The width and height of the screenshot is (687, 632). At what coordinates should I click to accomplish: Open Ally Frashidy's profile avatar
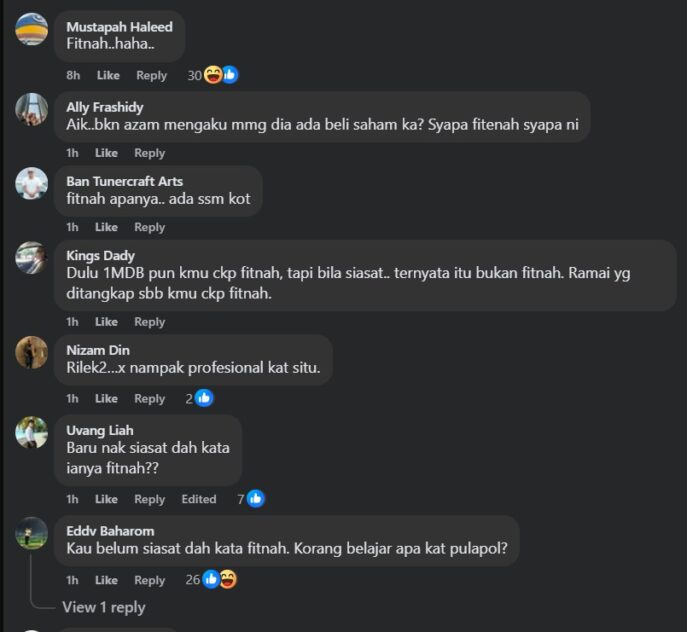coord(32,109)
